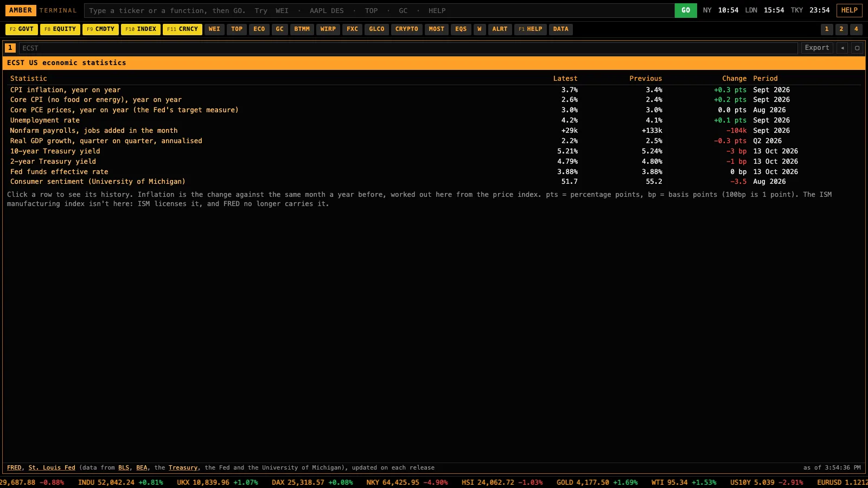Click the green GO button
This screenshot has width=868, height=488.
click(686, 10)
